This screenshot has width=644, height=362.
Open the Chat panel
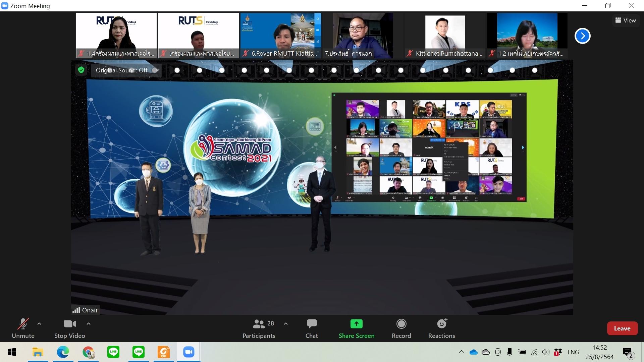pos(312,328)
